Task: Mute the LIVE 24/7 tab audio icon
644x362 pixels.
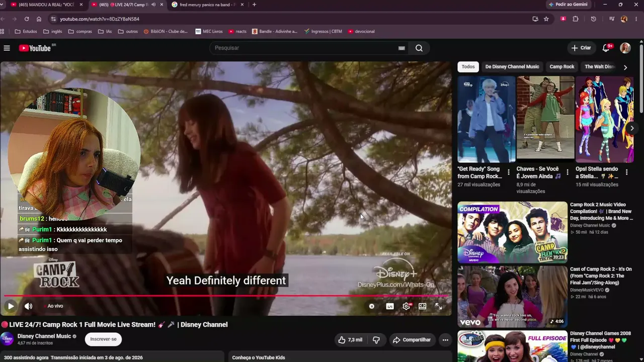Action: coord(153,5)
